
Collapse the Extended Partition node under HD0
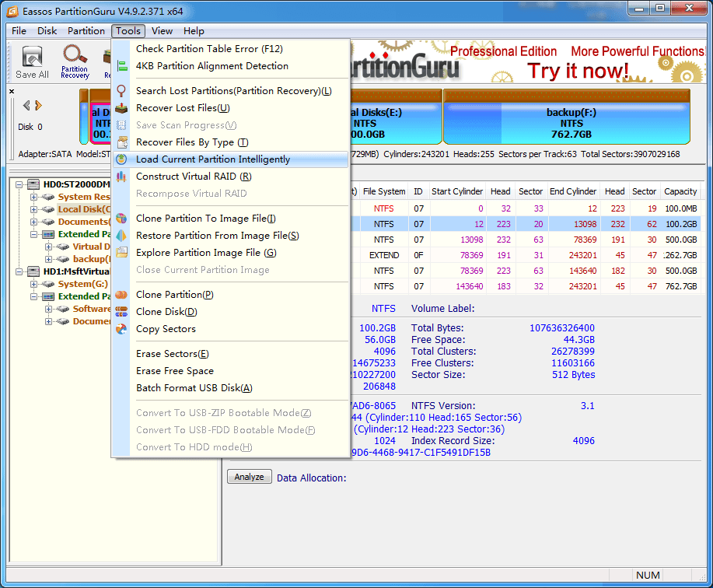[33, 234]
